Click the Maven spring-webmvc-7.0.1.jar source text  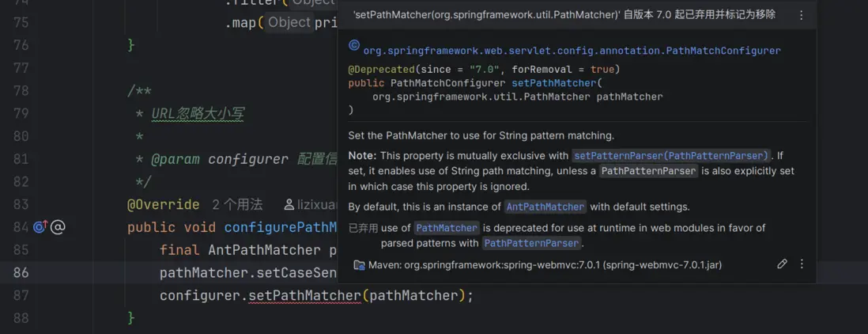(x=545, y=265)
